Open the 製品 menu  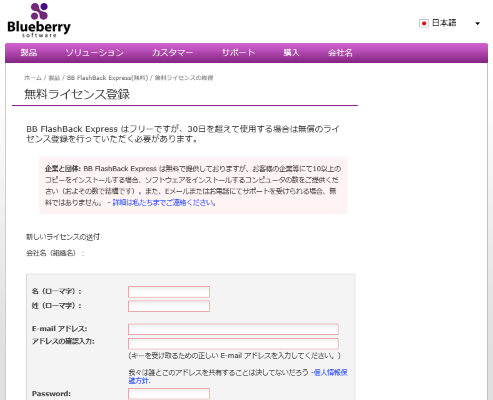click(x=29, y=53)
